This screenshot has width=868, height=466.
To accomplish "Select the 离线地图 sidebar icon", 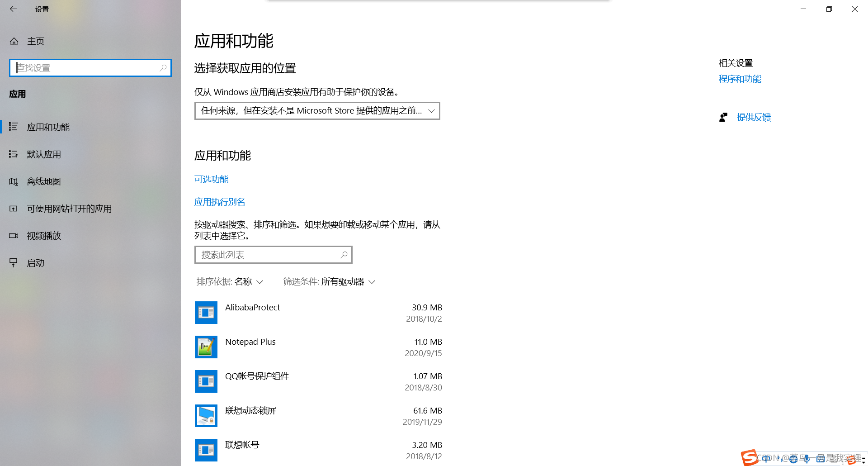I will (x=13, y=181).
